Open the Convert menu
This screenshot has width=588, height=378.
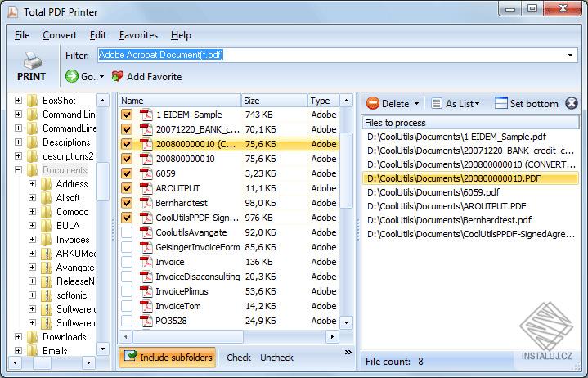point(59,35)
